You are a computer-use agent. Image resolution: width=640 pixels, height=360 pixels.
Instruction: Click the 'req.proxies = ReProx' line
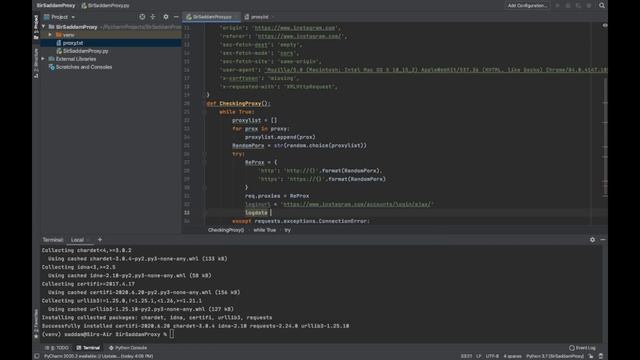click(277, 196)
